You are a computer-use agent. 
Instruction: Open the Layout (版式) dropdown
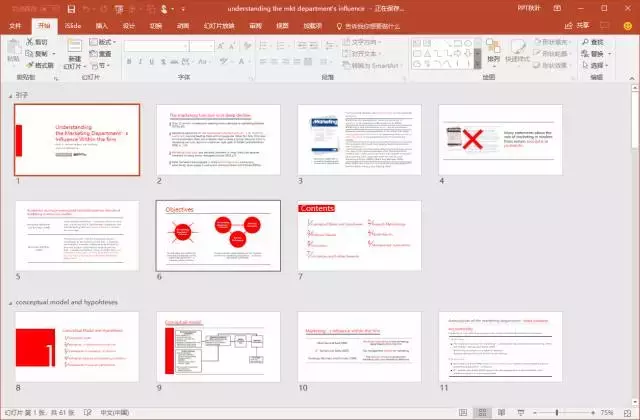point(102,42)
